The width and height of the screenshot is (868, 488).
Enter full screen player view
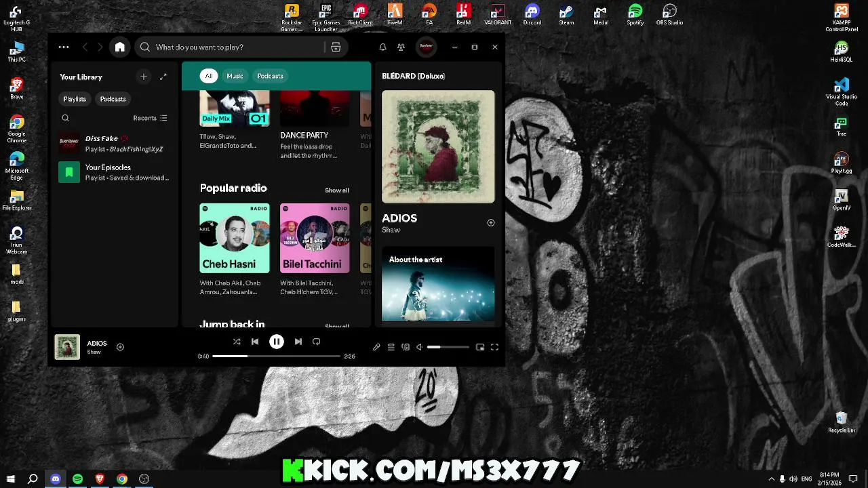pyautogui.click(x=494, y=347)
